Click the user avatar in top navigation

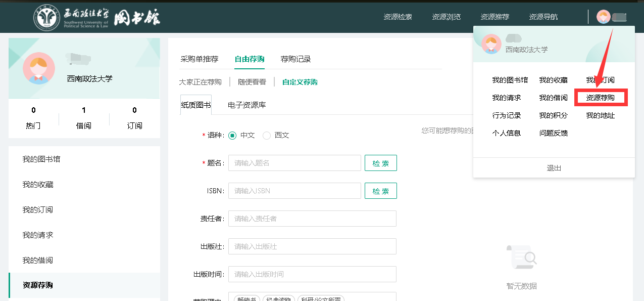click(x=603, y=17)
